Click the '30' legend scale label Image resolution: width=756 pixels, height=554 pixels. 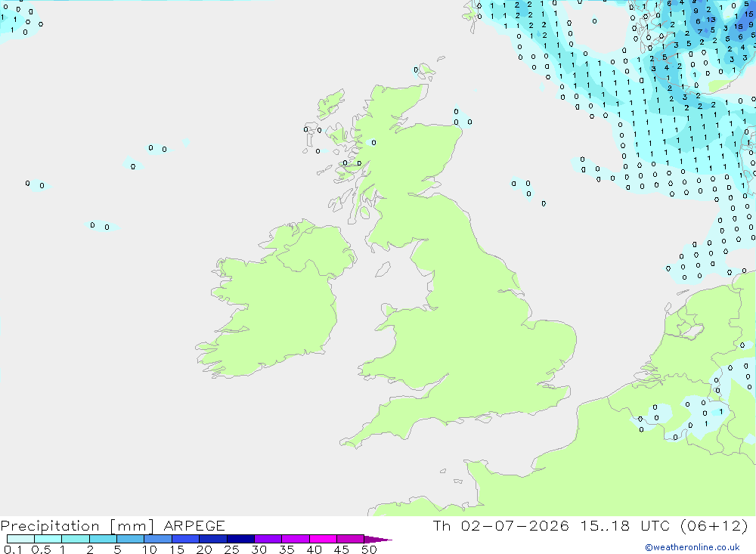click(259, 549)
